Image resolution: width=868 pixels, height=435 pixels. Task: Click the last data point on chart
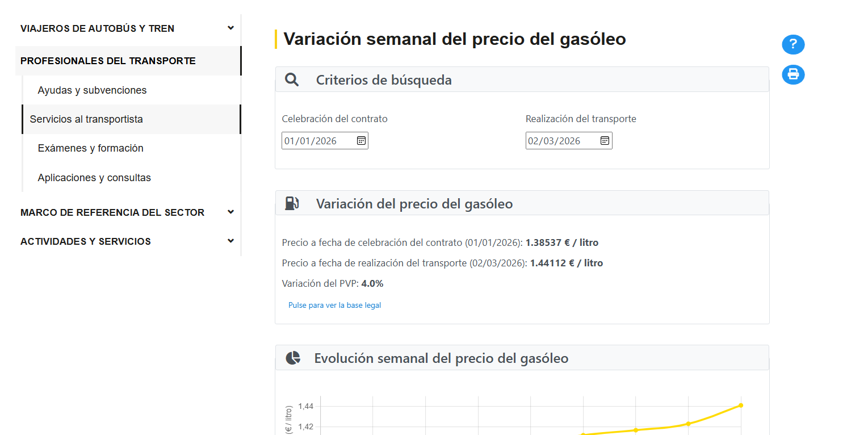pos(741,405)
